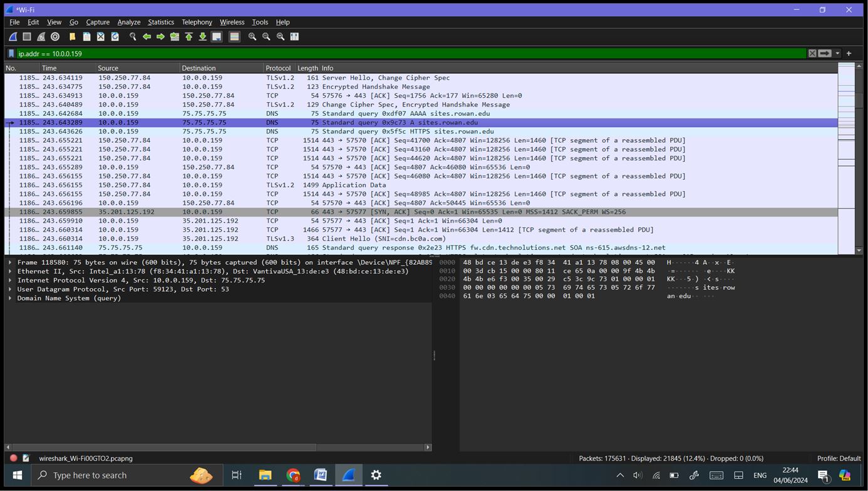868x491 pixels.
Task: Go to the last packet in the list
Action: pyautogui.click(x=203, y=36)
